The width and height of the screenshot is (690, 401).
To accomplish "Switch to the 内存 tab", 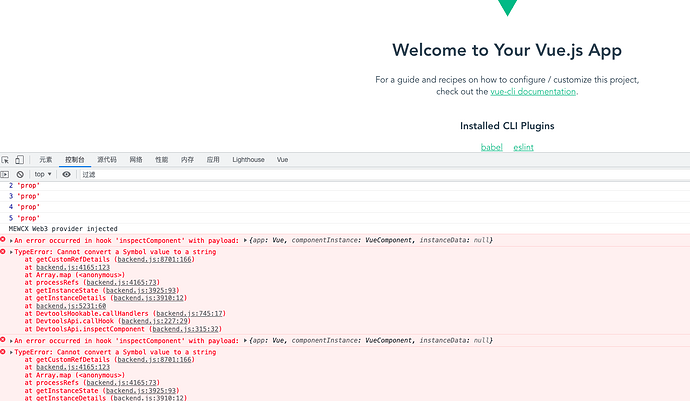I will [187, 160].
